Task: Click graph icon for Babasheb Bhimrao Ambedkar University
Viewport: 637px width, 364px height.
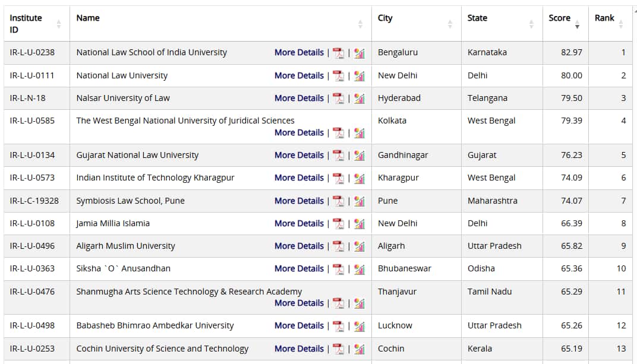Action: [x=360, y=326]
